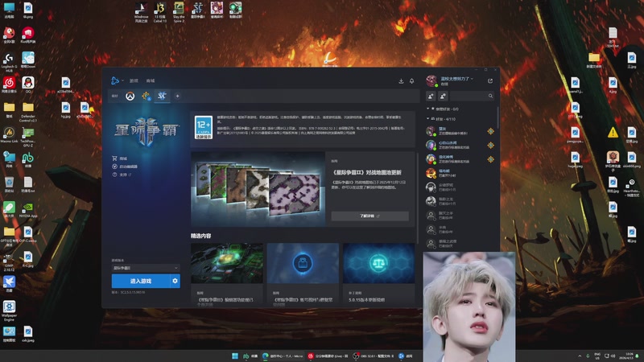Image resolution: width=644 pixels, height=362 pixels.
Task: Open the game version dropdown
Action: click(x=146, y=268)
